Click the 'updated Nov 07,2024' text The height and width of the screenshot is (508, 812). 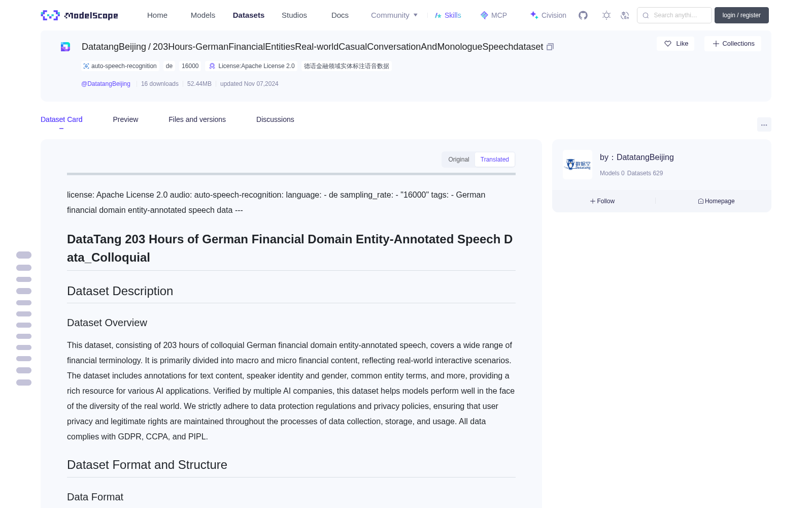(249, 84)
